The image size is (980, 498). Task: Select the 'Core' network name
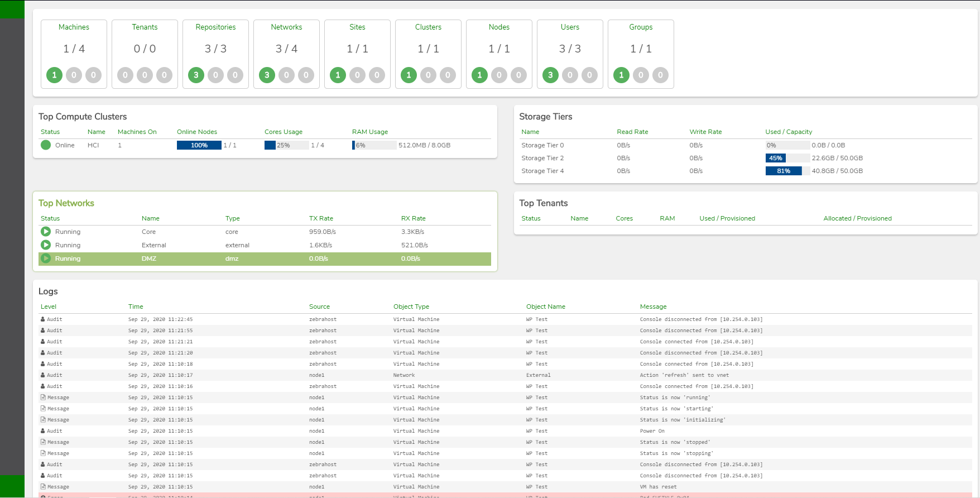coord(148,232)
